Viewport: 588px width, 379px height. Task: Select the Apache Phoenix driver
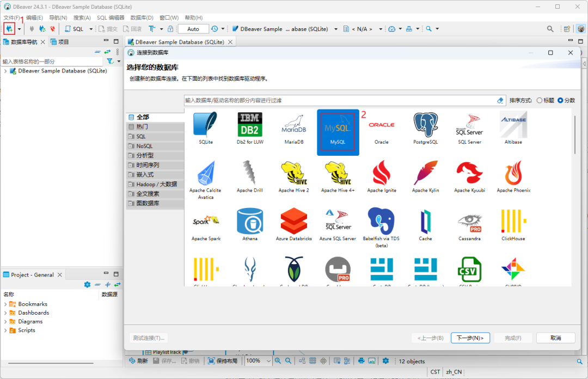click(513, 176)
